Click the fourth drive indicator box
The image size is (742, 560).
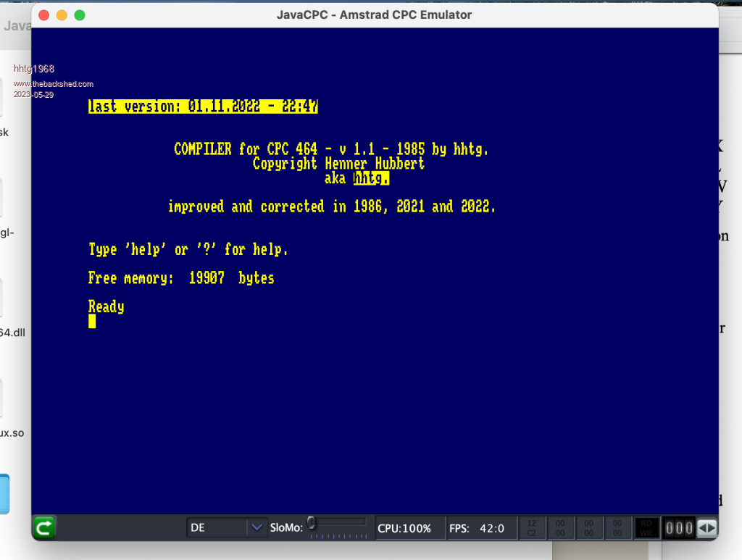point(617,528)
